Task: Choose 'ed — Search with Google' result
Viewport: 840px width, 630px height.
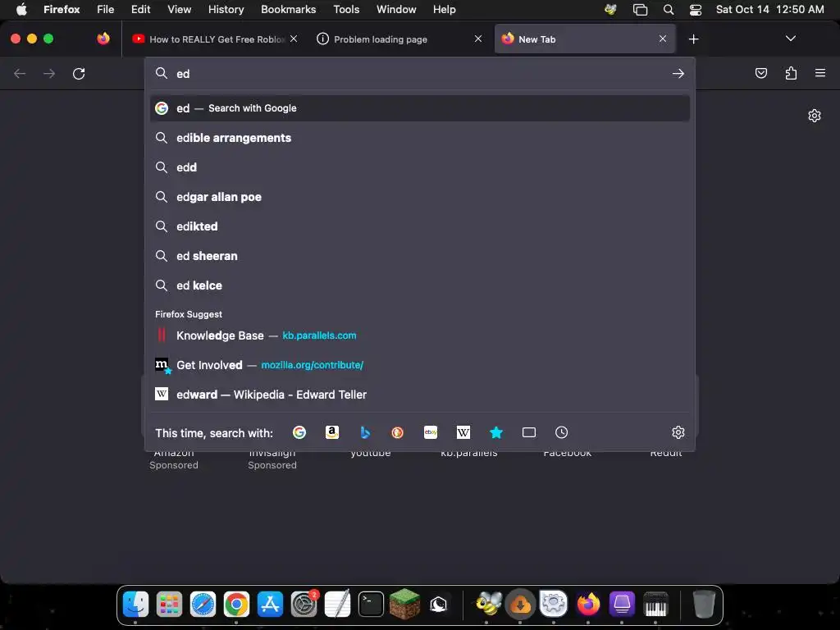Action: coord(420,108)
